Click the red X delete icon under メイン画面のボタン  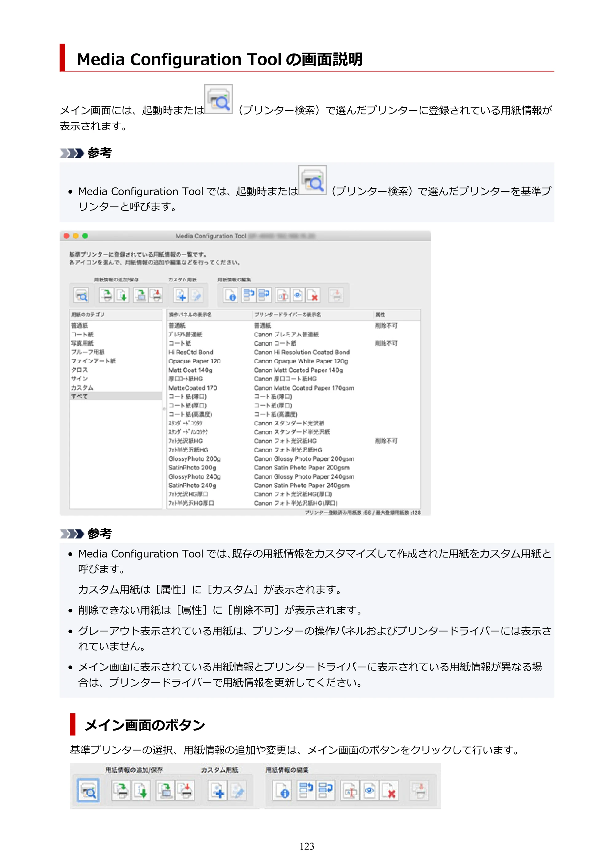389,790
